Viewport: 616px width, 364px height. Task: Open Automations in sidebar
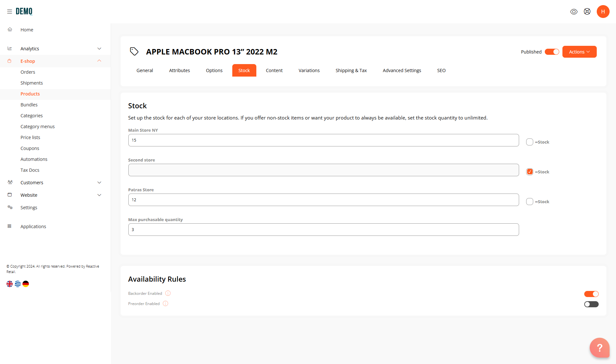[x=34, y=159]
